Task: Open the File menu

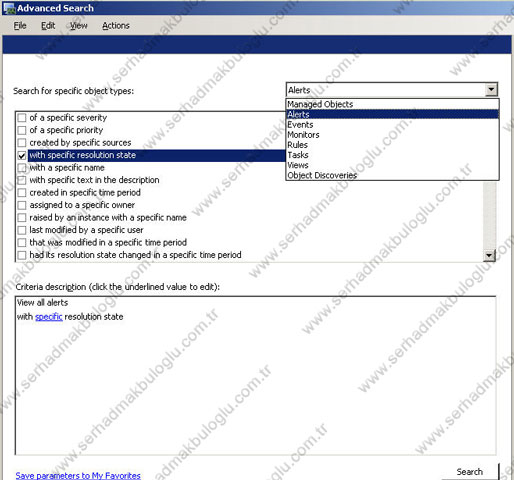Action: (20, 26)
